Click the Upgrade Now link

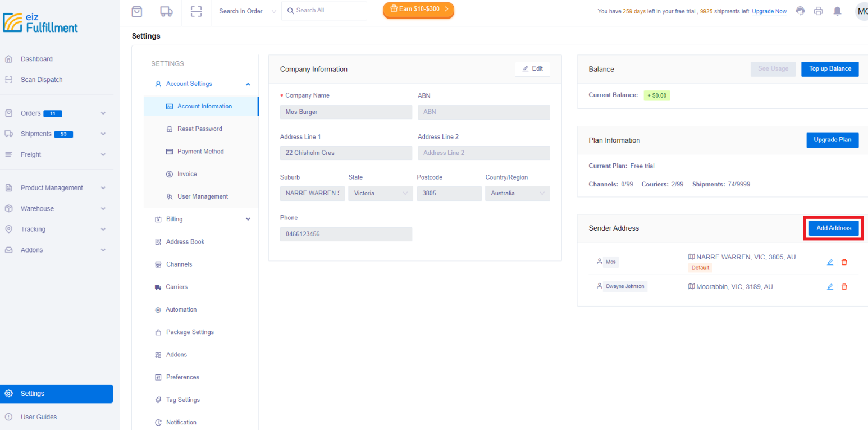pos(770,11)
